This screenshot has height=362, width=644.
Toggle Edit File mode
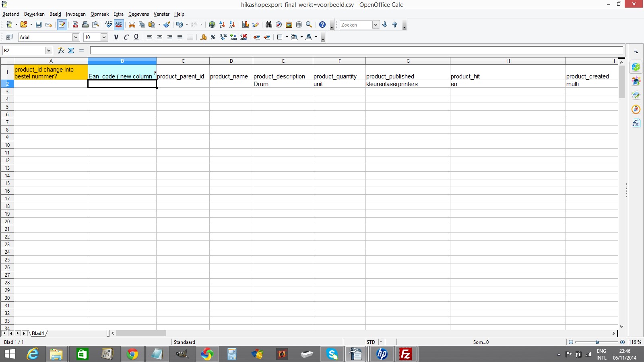pyautogui.click(x=62, y=25)
